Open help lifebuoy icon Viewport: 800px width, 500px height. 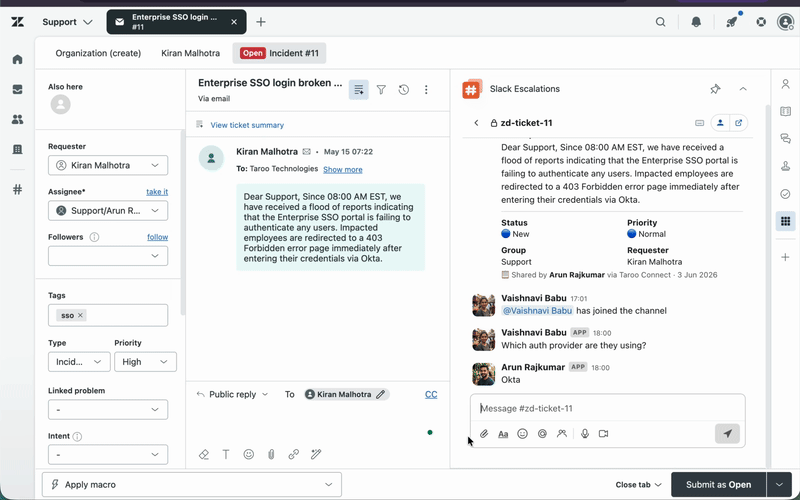point(761,22)
